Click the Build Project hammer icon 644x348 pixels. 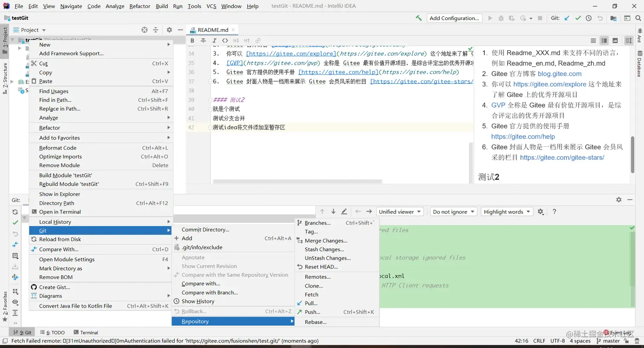tap(419, 18)
